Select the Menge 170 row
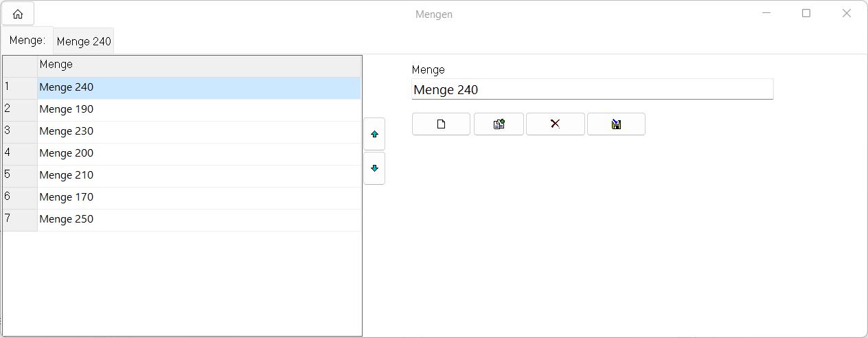This screenshot has height=338, width=868. pyautogui.click(x=199, y=198)
